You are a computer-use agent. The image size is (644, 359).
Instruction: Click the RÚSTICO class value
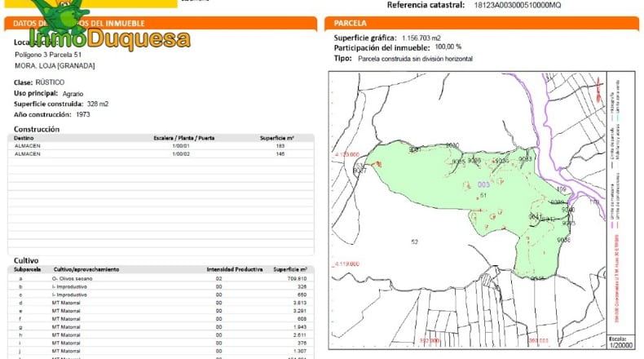coord(50,82)
